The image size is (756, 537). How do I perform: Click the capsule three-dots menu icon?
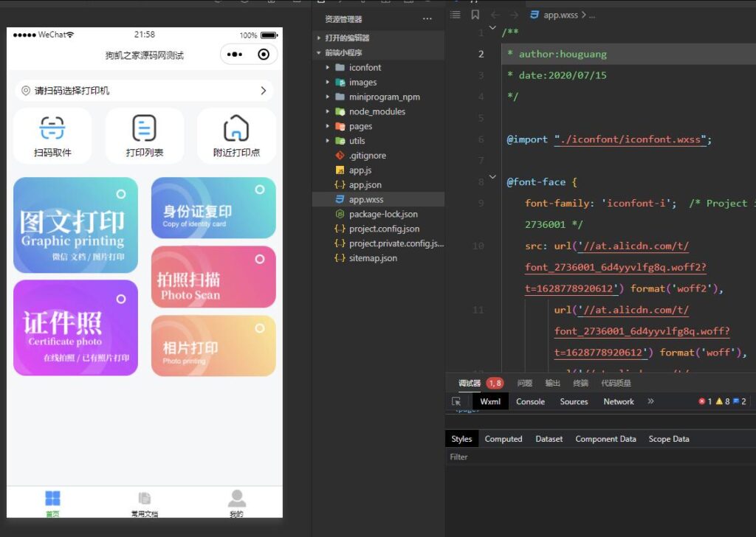click(235, 55)
